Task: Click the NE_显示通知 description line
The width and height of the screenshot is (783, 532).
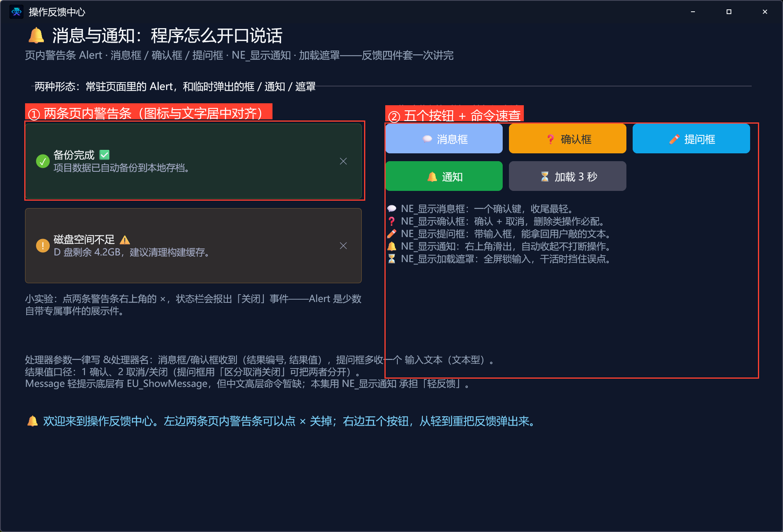Action: click(x=499, y=246)
